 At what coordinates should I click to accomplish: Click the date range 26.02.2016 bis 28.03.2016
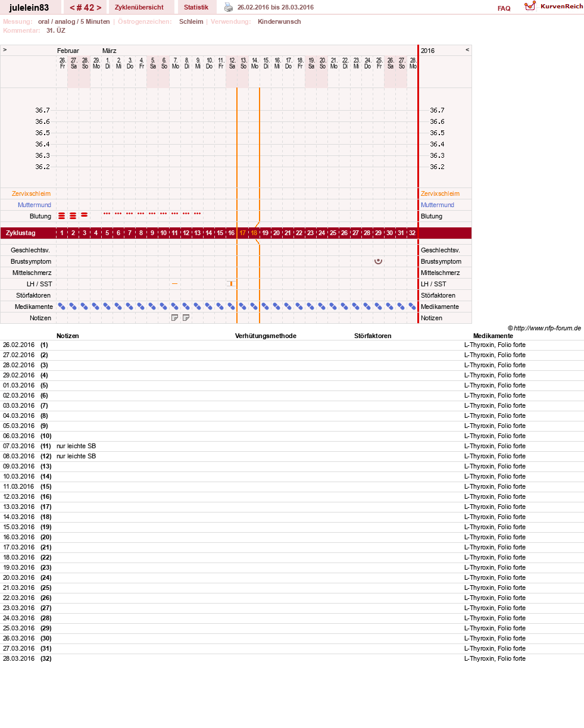[x=275, y=7]
